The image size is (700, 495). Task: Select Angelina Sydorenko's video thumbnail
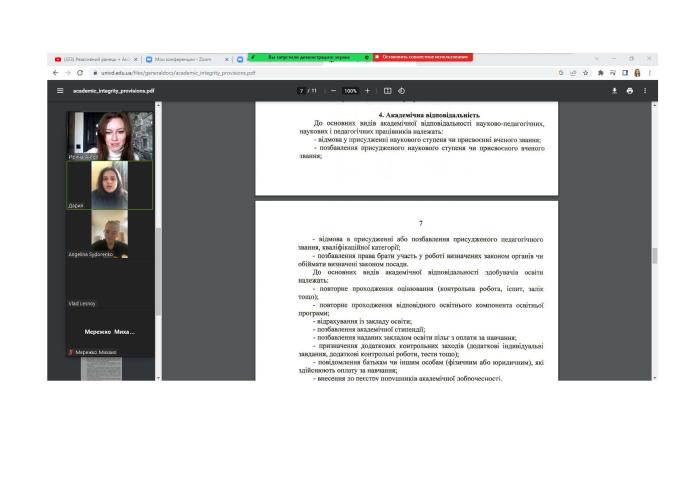coord(109,235)
